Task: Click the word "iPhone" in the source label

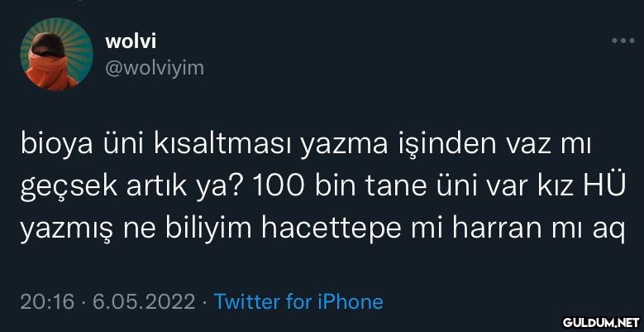Action: click(x=350, y=301)
